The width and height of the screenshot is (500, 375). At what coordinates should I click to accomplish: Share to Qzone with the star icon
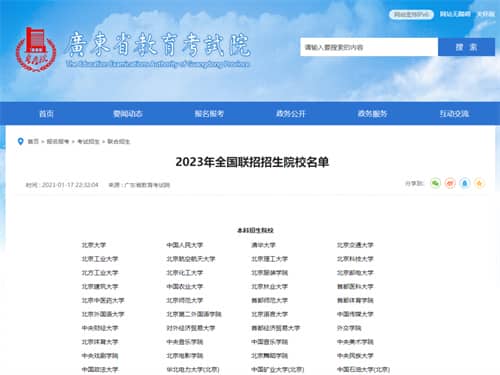(x=479, y=183)
